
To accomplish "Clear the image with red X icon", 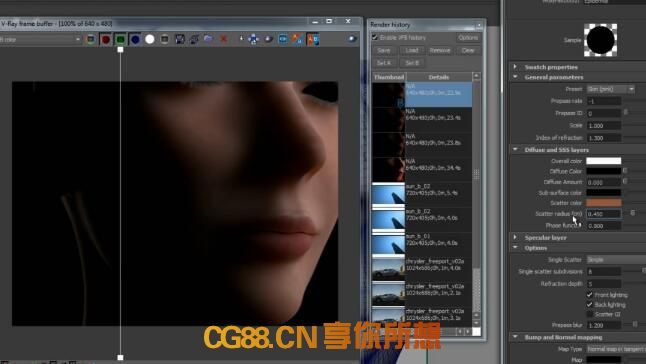I will click(223, 39).
